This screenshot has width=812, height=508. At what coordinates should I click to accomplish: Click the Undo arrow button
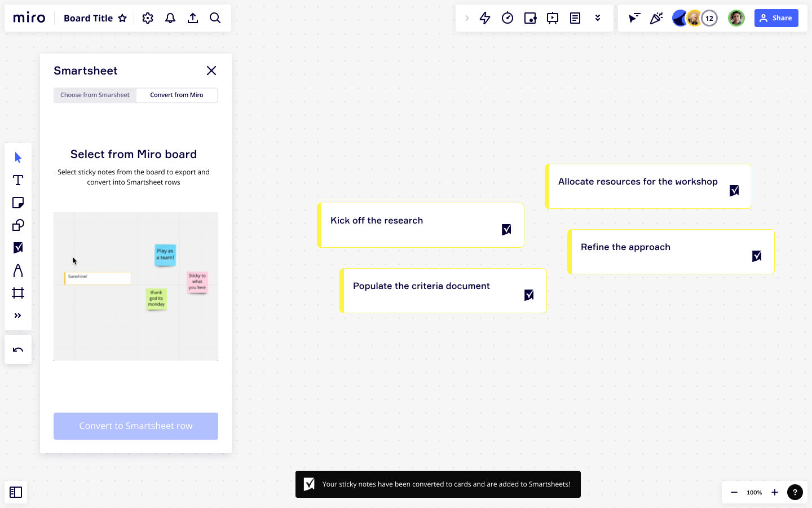click(x=18, y=350)
